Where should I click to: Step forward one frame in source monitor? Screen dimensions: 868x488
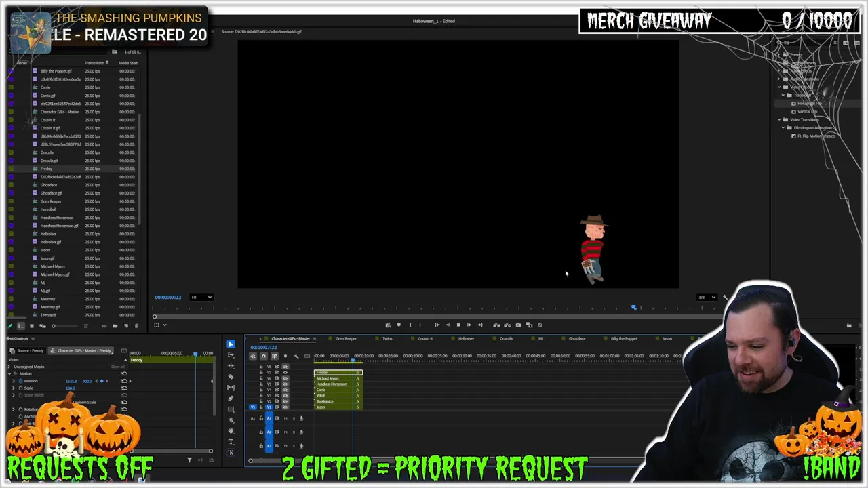point(469,325)
